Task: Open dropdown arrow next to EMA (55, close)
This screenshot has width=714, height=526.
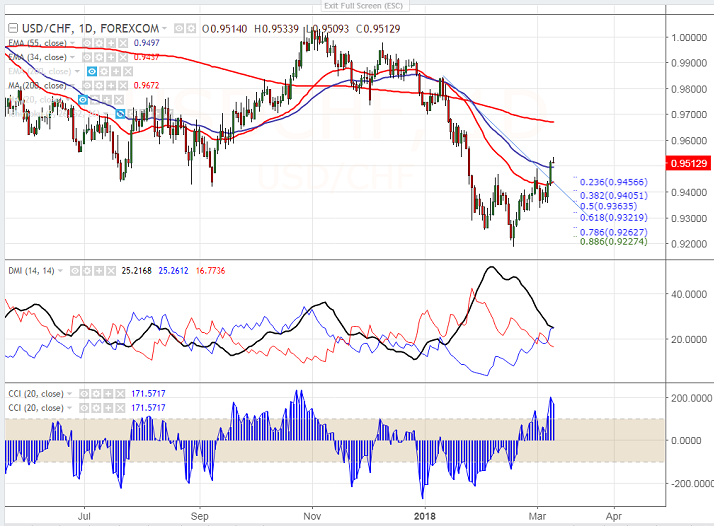Action: 72,43
